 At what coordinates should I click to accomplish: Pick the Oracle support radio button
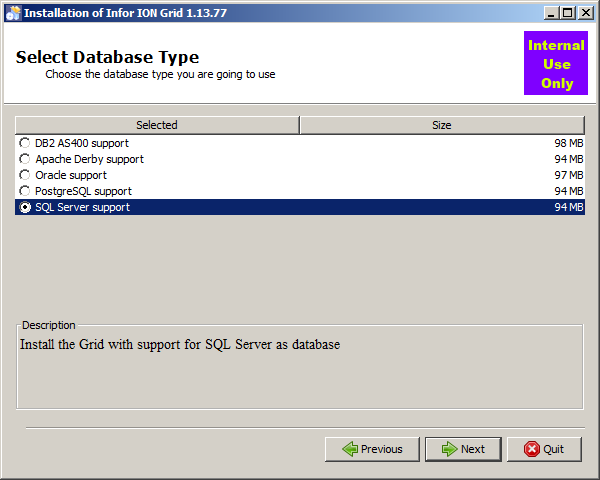click(x=25, y=175)
